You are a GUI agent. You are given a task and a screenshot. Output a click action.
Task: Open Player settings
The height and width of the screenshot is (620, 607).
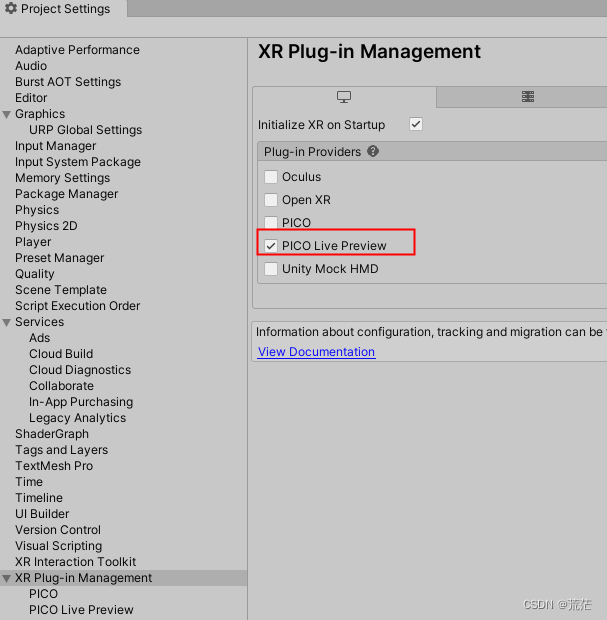[x=33, y=242]
